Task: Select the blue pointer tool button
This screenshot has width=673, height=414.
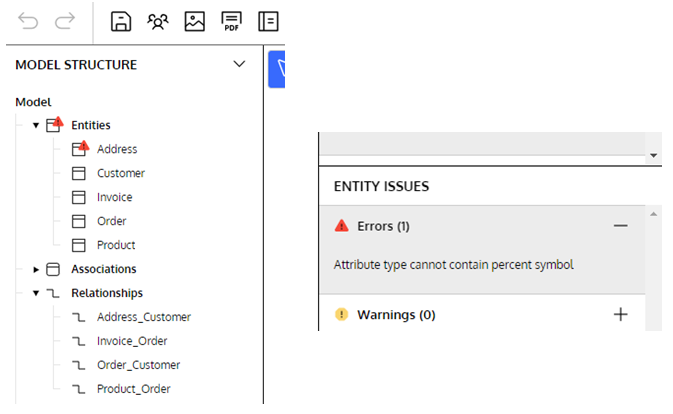Action: (x=277, y=69)
